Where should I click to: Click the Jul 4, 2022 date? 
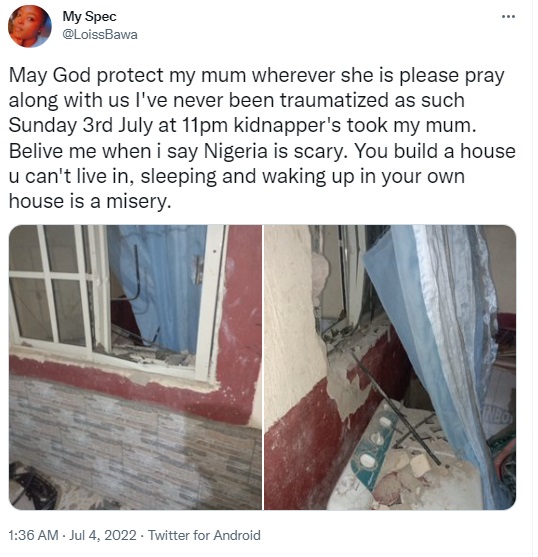pyautogui.click(x=103, y=535)
